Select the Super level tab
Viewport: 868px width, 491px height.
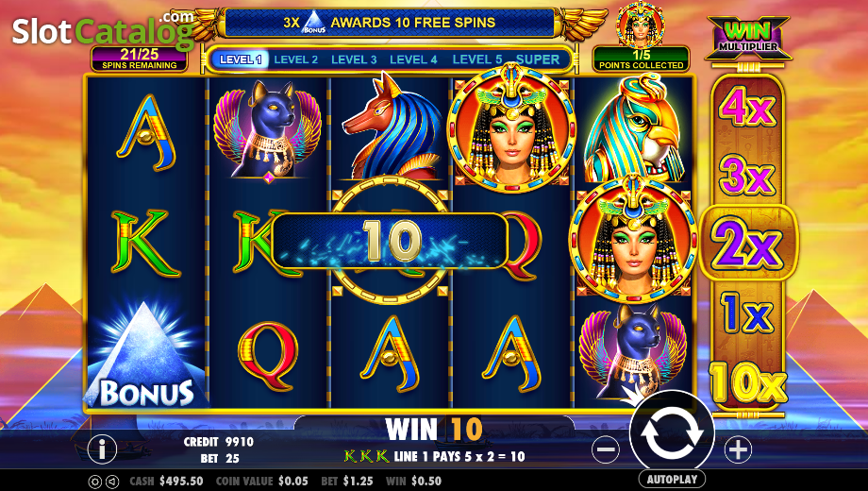pos(538,59)
